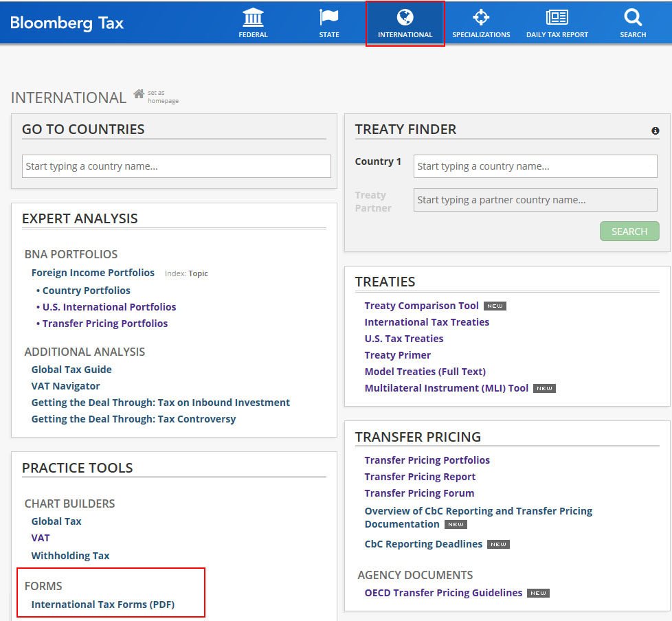Click the home icon to set homepage
This screenshot has width=672, height=621.
coord(139,94)
